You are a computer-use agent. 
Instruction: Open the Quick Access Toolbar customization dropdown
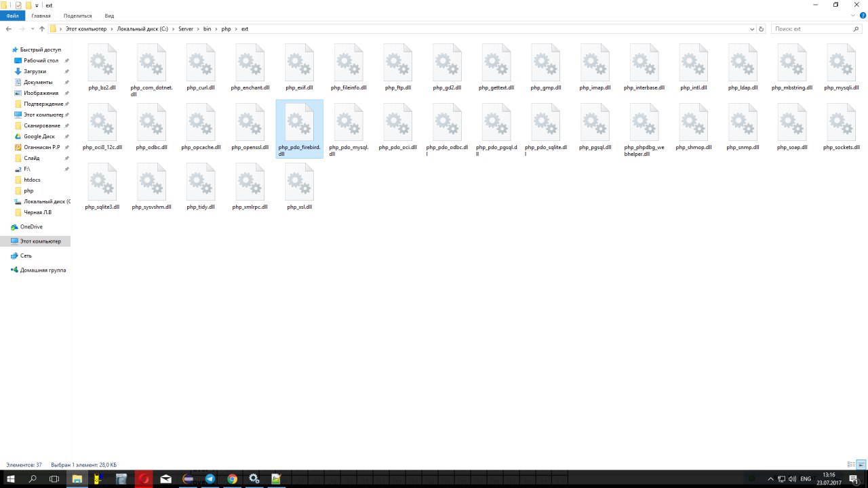tap(37, 5)
